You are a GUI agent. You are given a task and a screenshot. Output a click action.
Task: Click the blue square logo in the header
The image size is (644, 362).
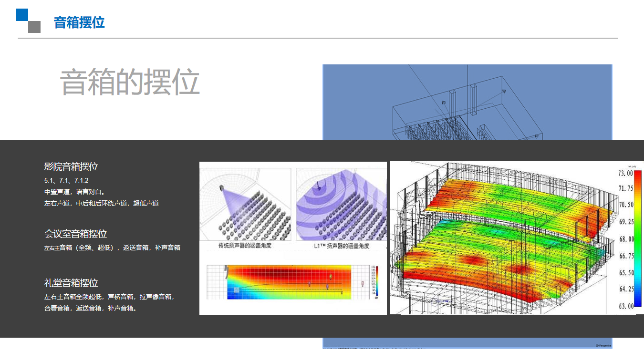coord(22,15)
